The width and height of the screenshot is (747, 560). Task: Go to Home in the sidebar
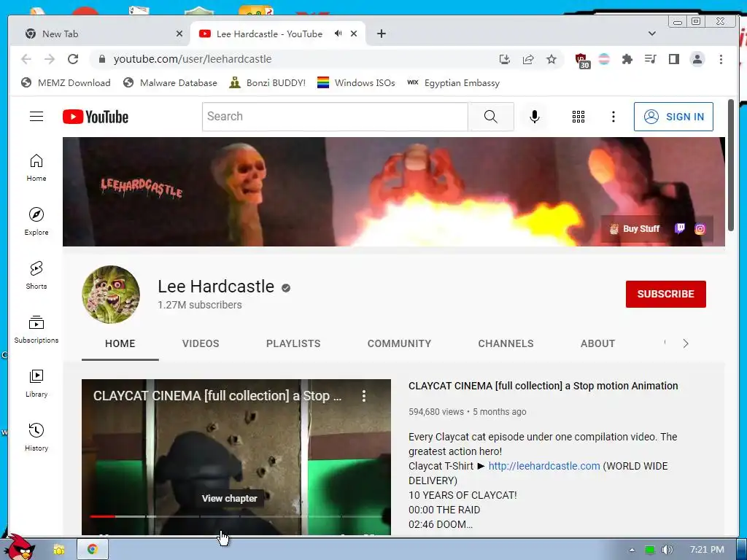click(36, 168)
